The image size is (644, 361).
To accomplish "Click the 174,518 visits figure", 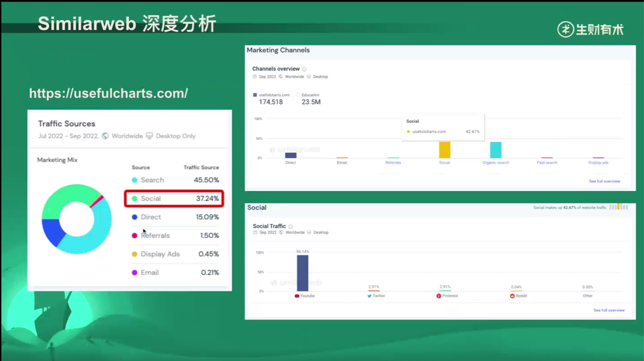I will (271, 102).
